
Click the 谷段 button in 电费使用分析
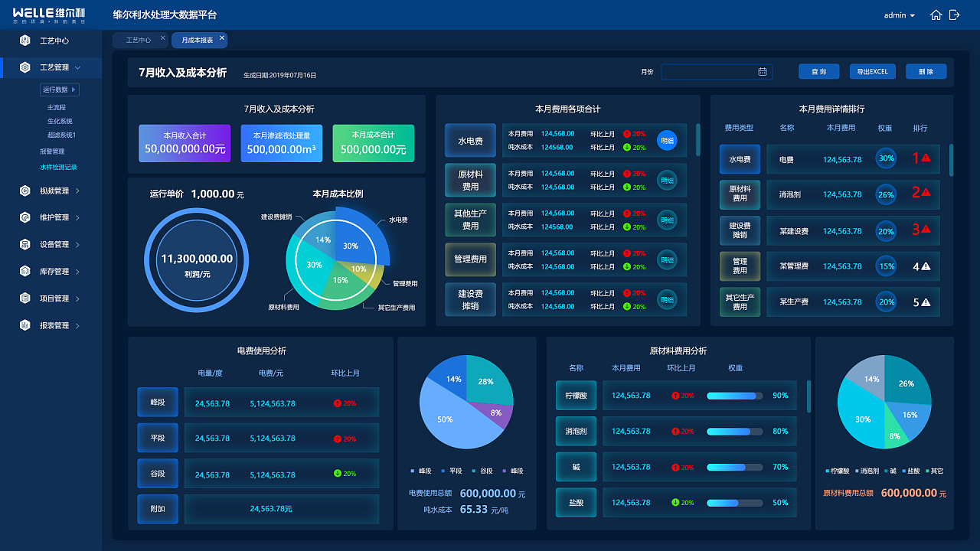point(158,474)
